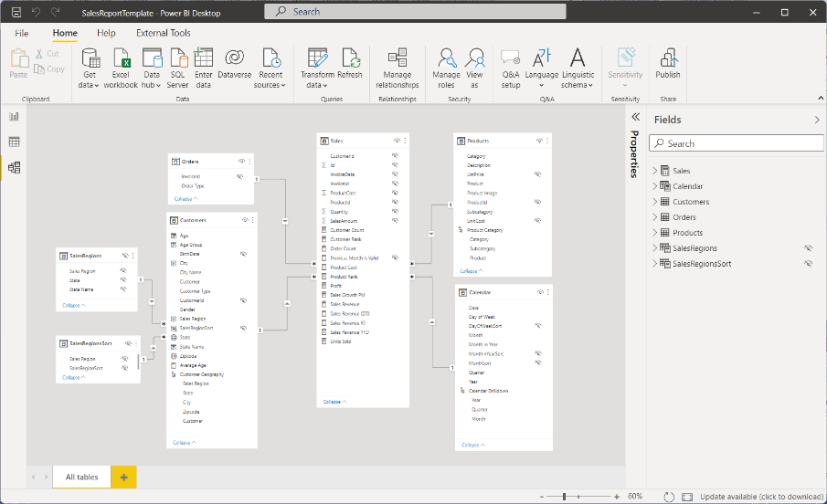Open the Enter data tool
Viewport: 827px width, 504px height.
point(203,68)
